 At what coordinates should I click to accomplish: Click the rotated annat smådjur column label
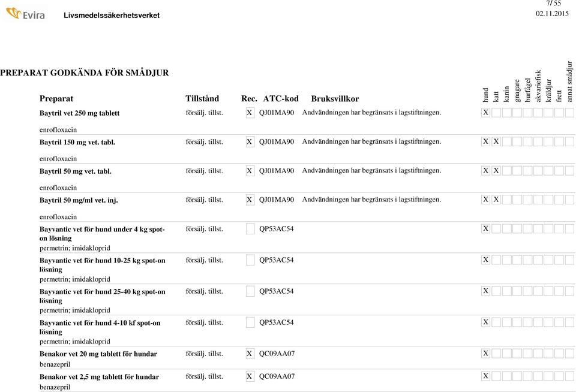click(569, 82)
